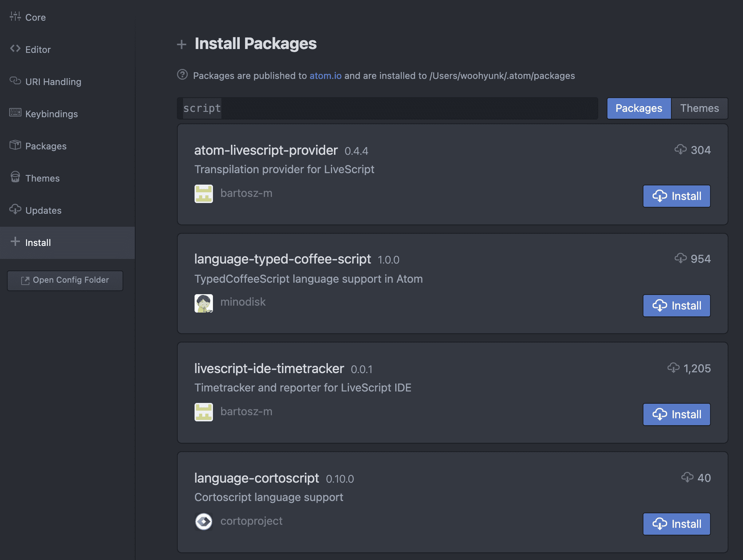
Task: Install livescript-ide-timetracker package
Action: pos(676,414)
